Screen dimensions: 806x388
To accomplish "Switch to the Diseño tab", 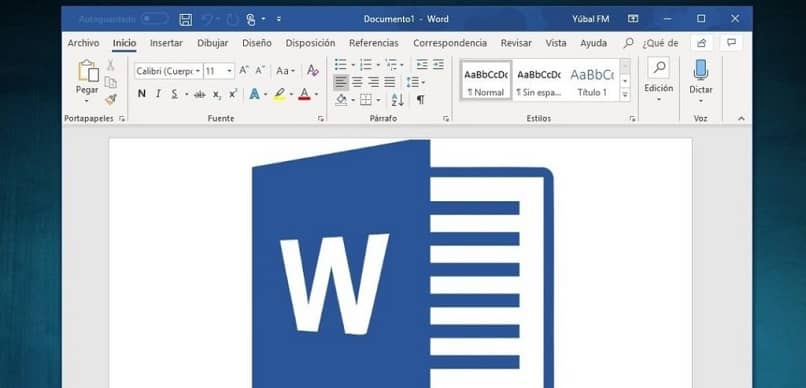I will coord(257,43).
